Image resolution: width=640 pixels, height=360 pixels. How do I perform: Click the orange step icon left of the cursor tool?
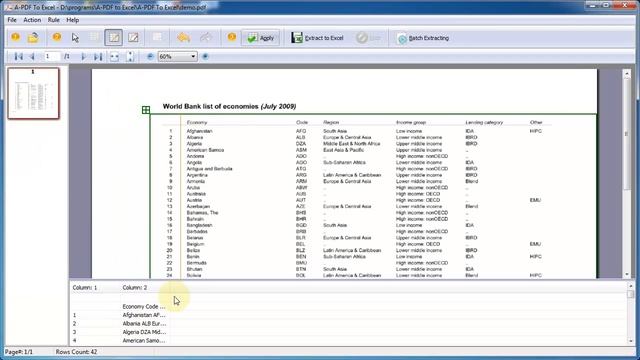[57, 38]
